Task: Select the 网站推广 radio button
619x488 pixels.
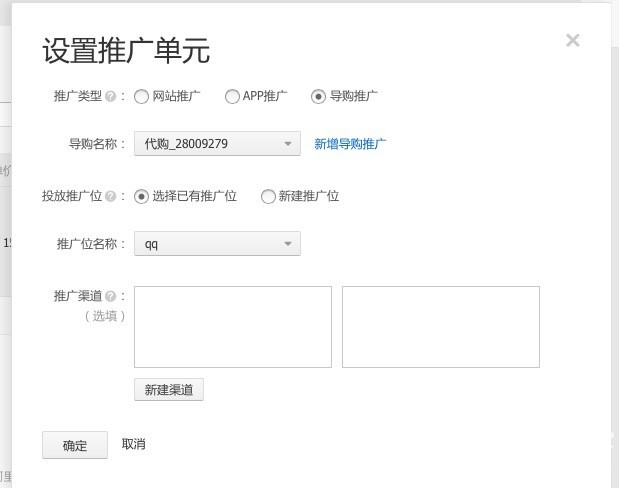Action: tap(141, 97)
